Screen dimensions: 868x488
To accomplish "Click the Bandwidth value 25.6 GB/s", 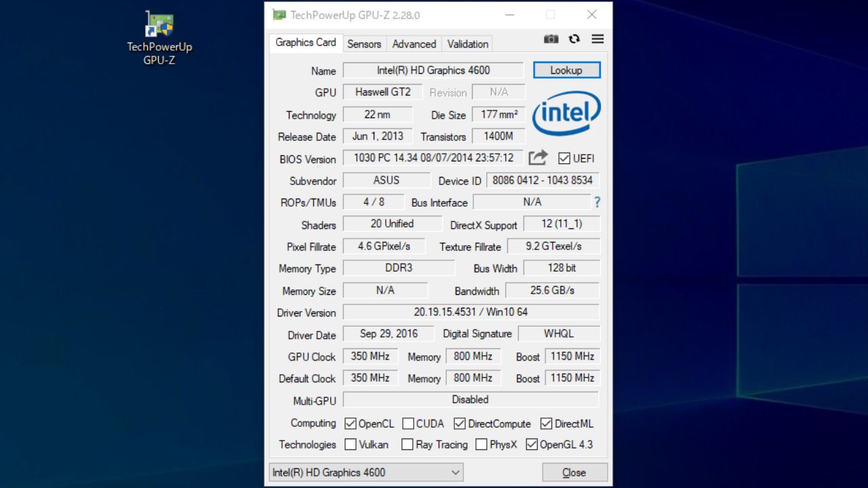I will tap(552, 290).
